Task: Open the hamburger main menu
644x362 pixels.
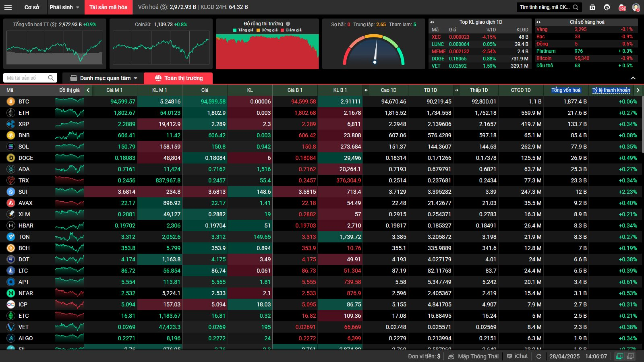Action: pos(8,7)
